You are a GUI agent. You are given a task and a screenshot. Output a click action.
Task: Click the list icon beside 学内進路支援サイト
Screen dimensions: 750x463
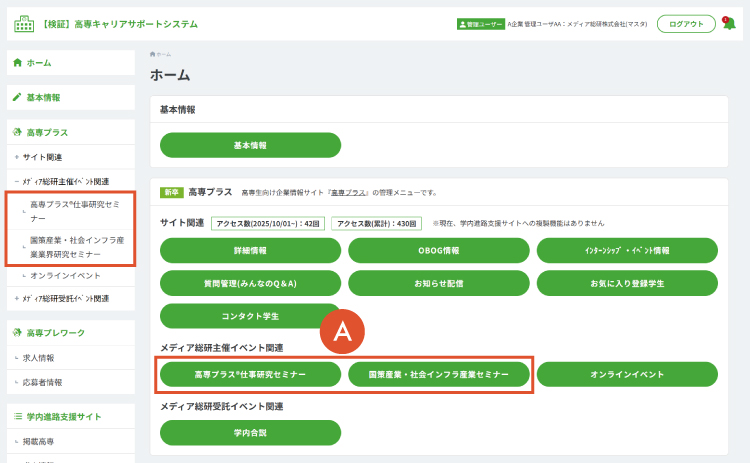[x=17, y=416]
